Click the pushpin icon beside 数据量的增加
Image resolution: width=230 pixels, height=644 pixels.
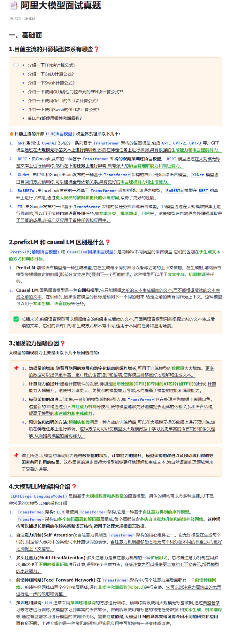click(16, 368)
